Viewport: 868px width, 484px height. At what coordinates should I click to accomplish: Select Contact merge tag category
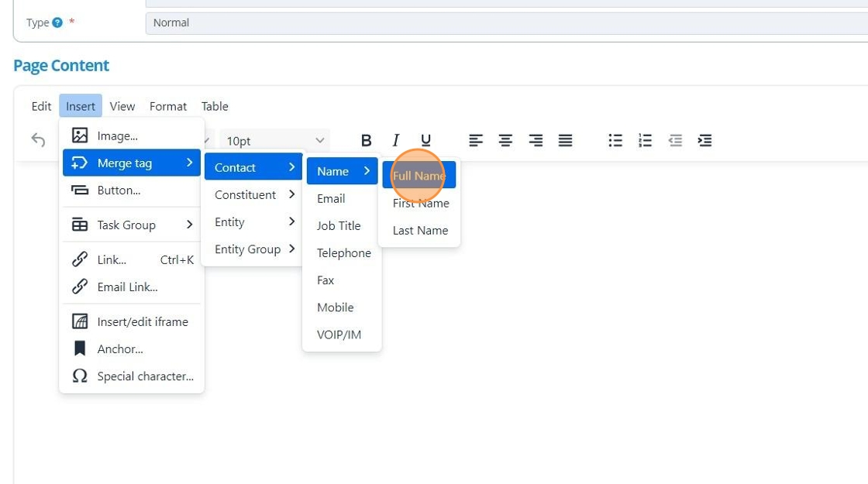pyautogui.click(x=253, y=167)
